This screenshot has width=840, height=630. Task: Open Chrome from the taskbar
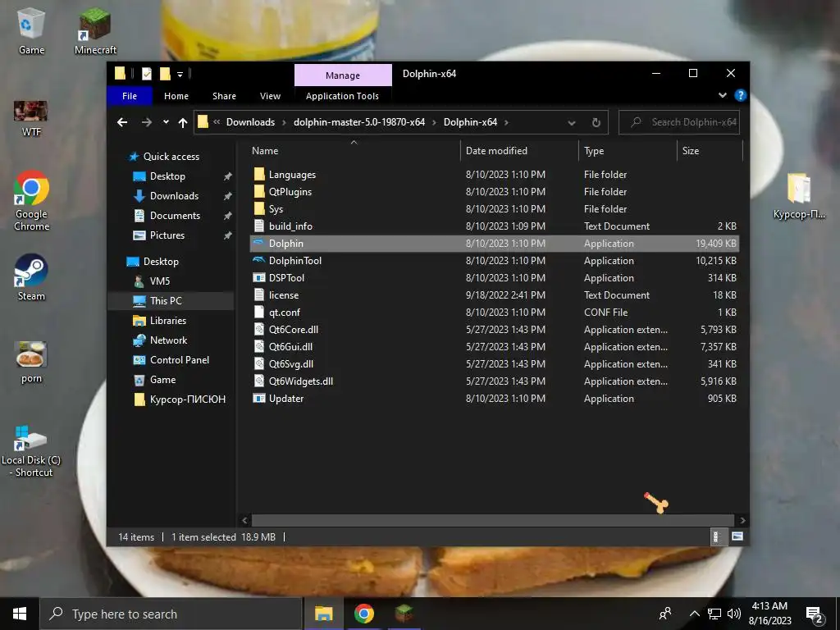(363, 614)
